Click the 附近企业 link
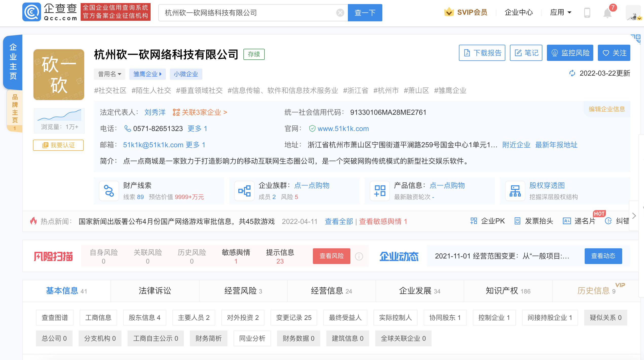 (516, 145)
